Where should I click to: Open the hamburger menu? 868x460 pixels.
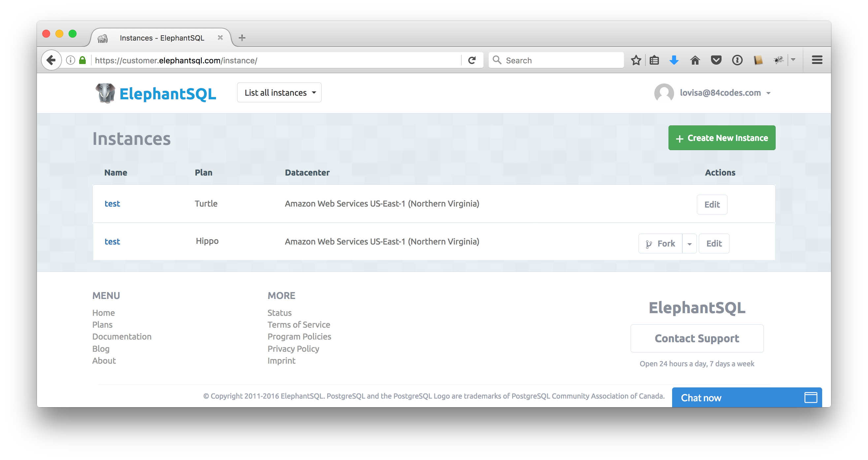click(x=817, y=60)
